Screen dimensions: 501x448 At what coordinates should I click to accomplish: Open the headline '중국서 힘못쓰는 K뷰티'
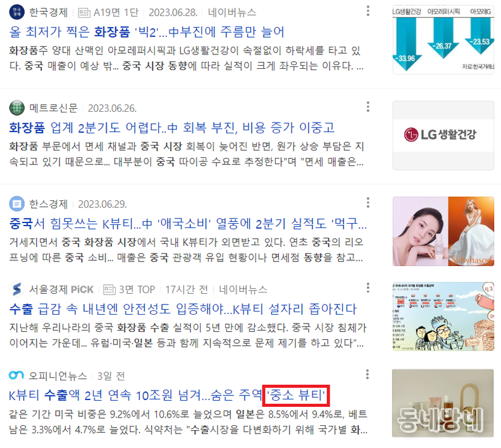(188, 223)
